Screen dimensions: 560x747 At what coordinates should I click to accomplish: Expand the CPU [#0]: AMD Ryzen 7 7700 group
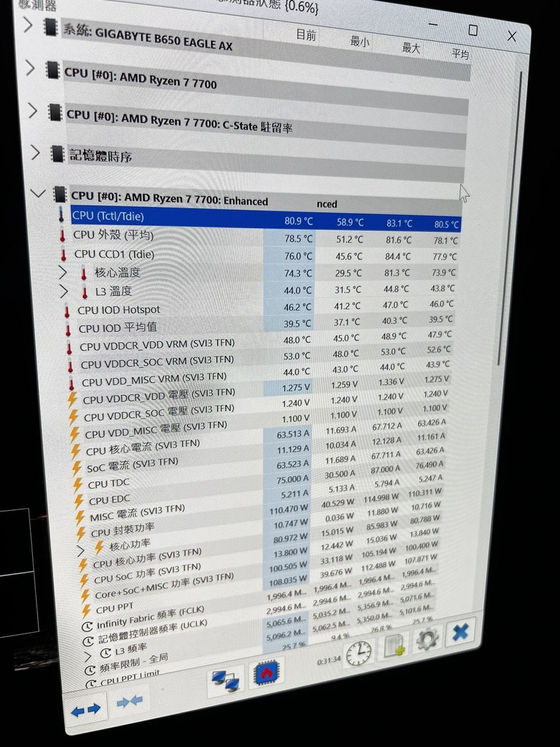coord(30,68)
